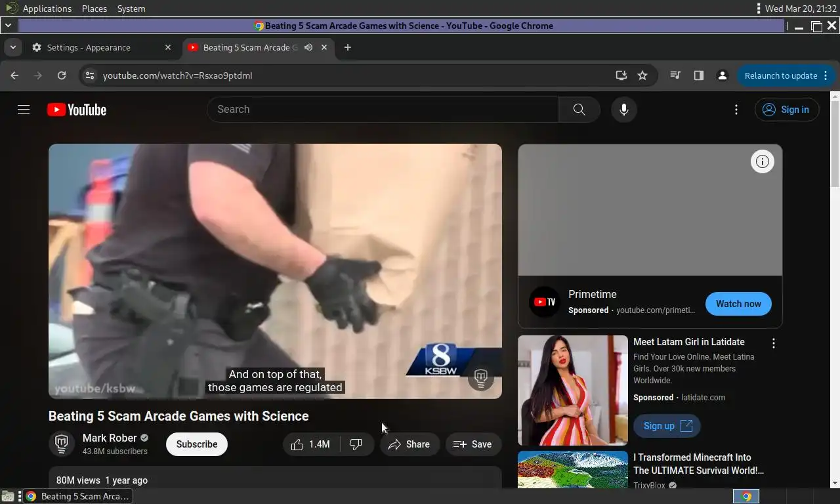This screenshot has height=504, width=840.
Task: Open 'I Transformed Minecraft Into' video title
Action: (x=698, y=464)
